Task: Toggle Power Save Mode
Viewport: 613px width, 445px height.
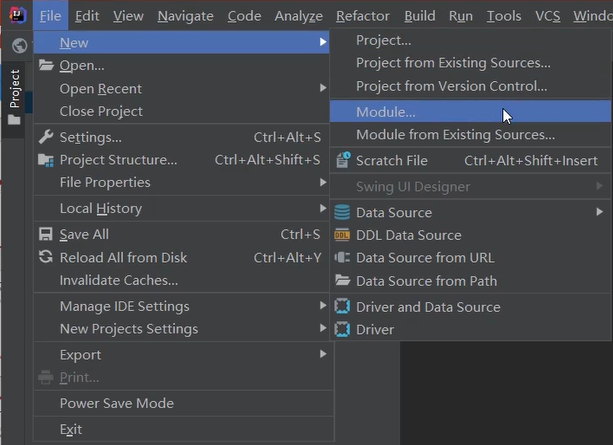Action: pyautogui.click(x=116, y=403)
